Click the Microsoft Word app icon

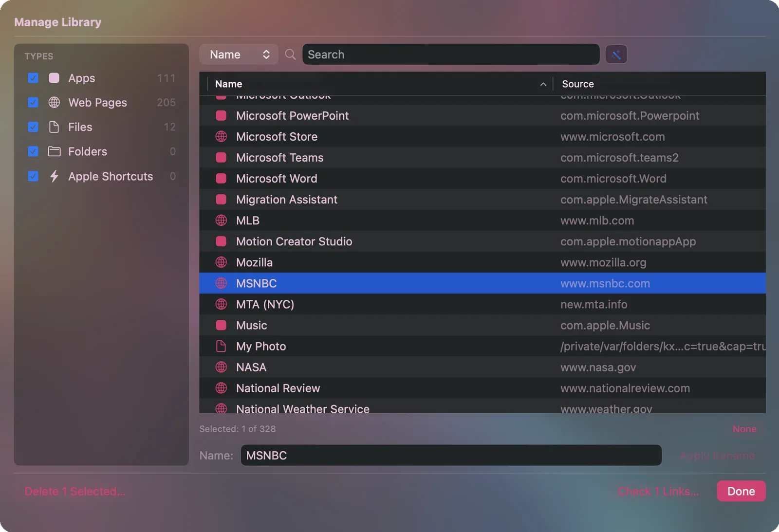[221, 179]
